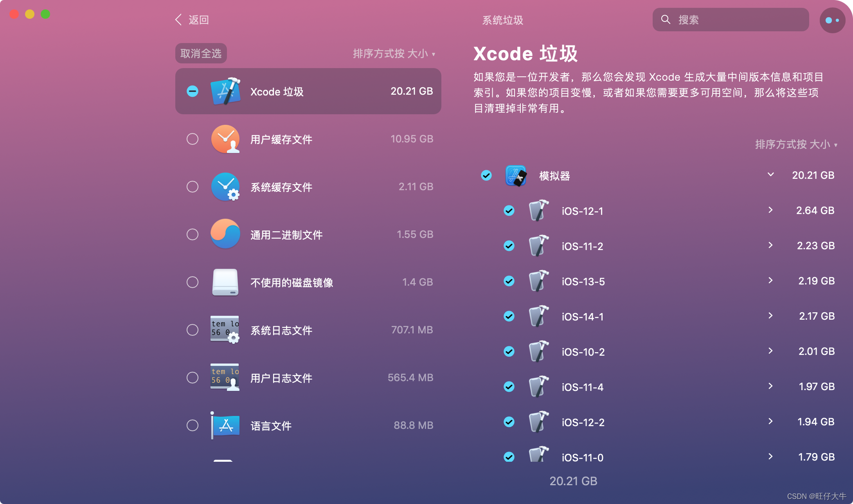Click the 系统垃圾 window title
853x504 pixels.
502,20
